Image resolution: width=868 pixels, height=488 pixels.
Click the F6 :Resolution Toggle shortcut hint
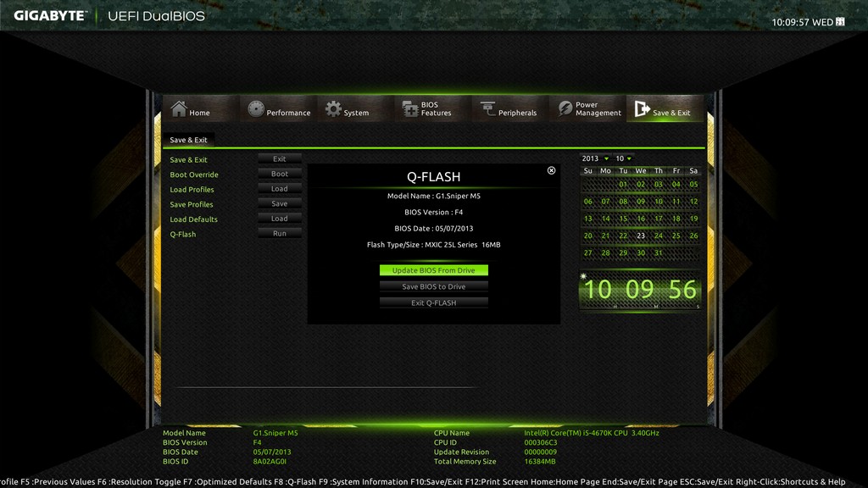pos(139,482)
